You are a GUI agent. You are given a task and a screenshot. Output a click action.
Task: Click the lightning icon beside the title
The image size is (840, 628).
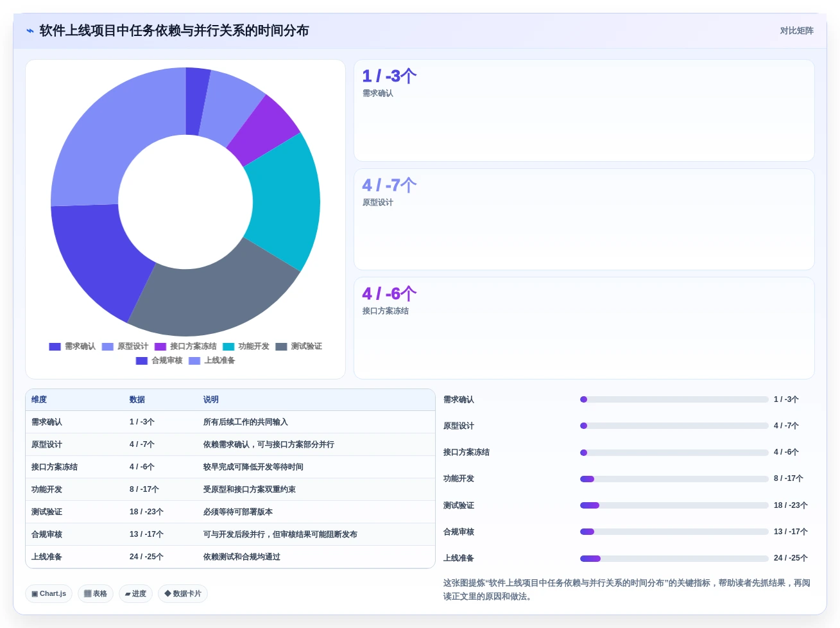tap(30, 31)
